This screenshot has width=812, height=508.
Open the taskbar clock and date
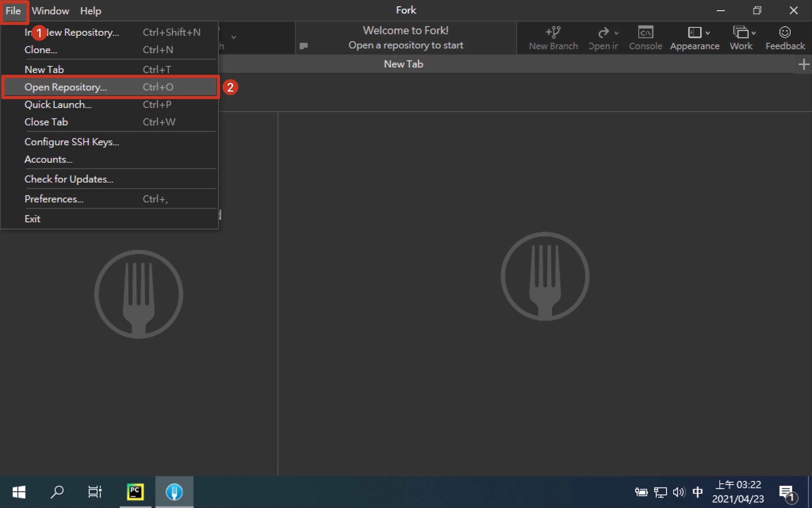tap(738, 492)
